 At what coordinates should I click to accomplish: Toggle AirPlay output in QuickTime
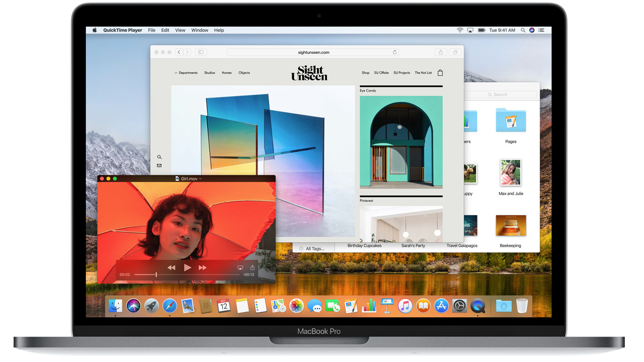click(240, 267)
